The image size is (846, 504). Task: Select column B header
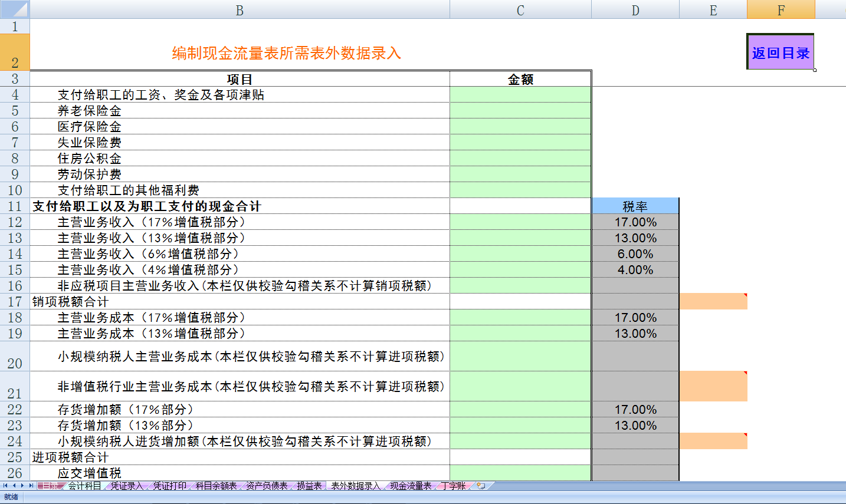(x=240, y=10)
